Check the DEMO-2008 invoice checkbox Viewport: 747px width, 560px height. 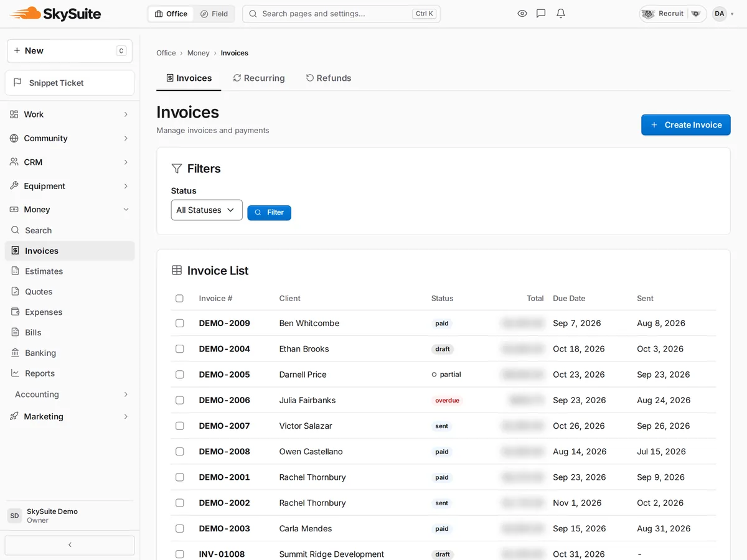click(x=179, y=452)
